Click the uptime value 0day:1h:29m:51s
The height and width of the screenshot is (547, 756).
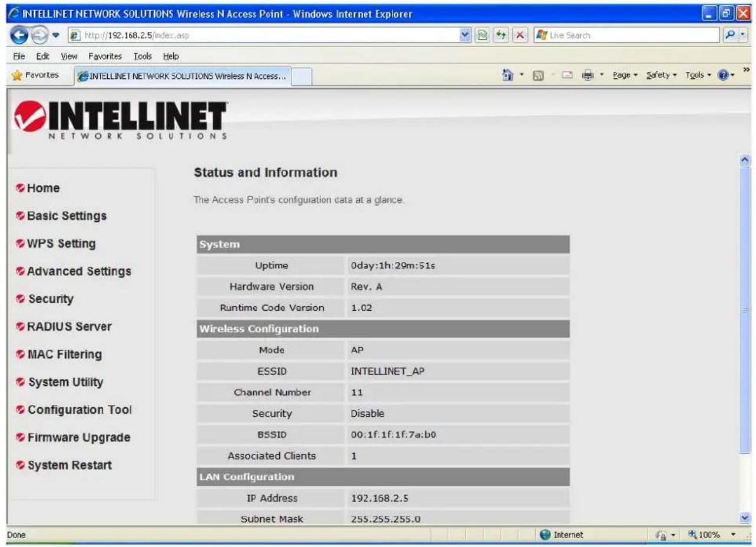tap(393, 266)
